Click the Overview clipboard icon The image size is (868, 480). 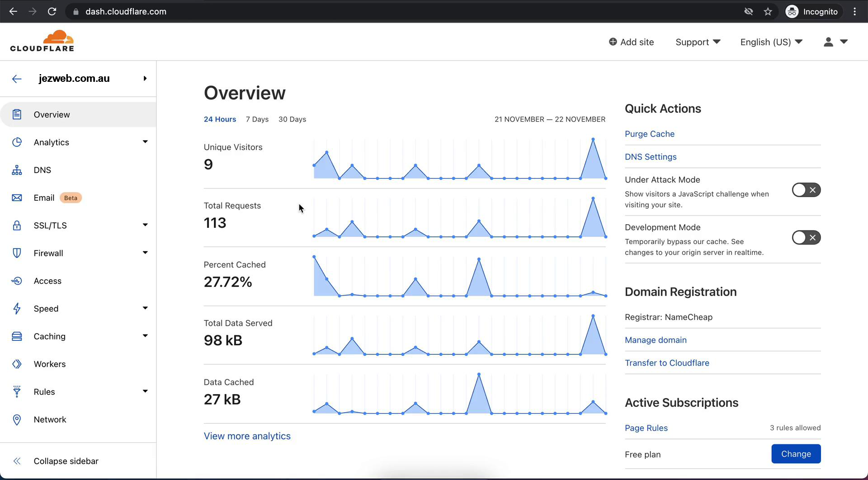point(17,114)
